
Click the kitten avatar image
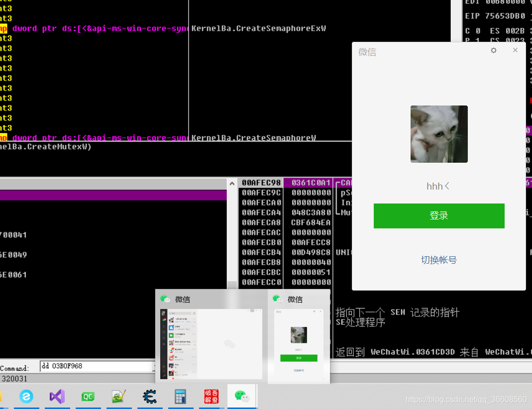pyautogui.click(x=439, y=134)
